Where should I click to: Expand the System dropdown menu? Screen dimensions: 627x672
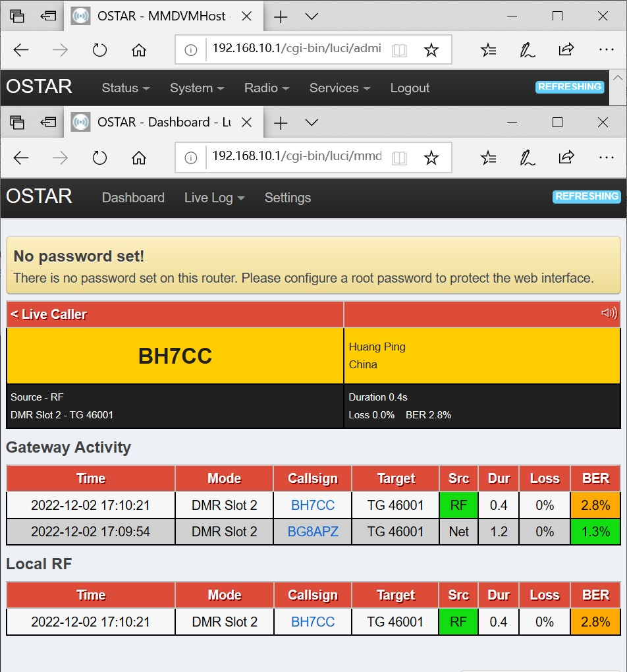click(196, 88)
